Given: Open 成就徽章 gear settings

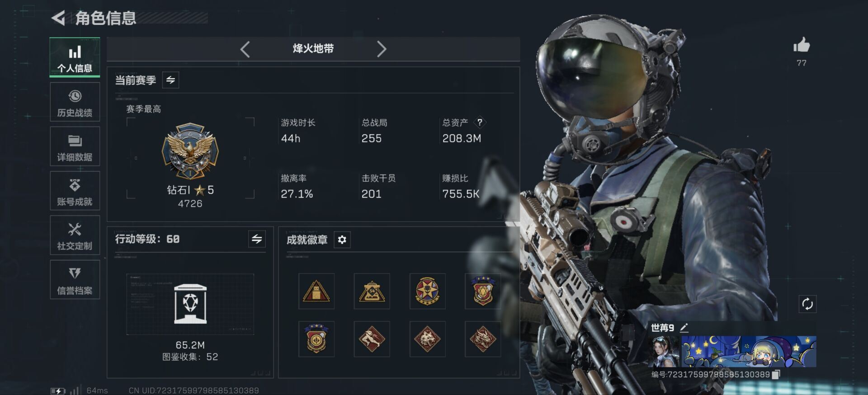Looking at the screenshot, I should (x=342, y=240).
